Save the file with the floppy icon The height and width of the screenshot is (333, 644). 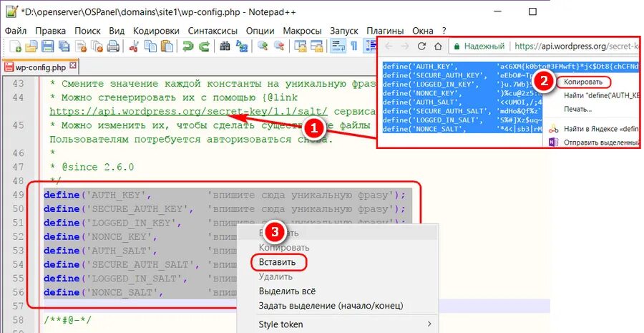(x=48, y=46)
